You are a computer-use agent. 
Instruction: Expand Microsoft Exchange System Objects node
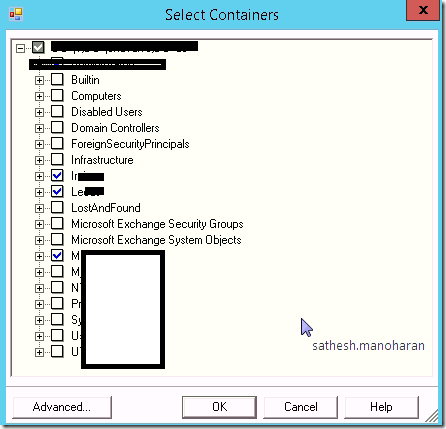coord(39,240)
